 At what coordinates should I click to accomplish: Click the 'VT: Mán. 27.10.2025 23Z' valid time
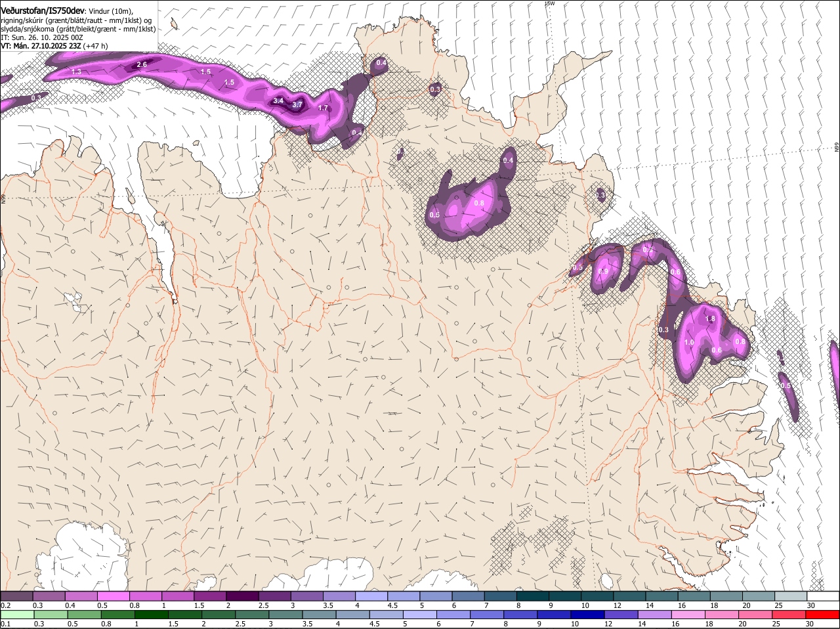pos(41,46)
